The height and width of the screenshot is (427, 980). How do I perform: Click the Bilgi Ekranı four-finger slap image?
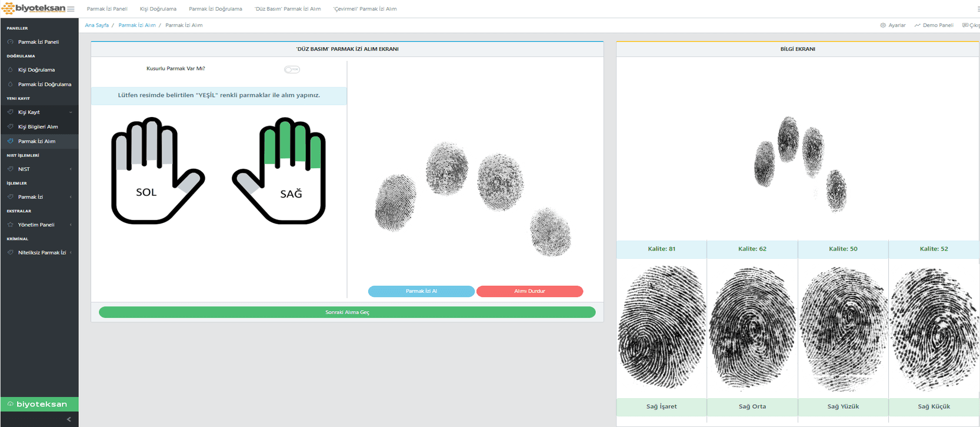pyautogui.click(x=801, y=164)
